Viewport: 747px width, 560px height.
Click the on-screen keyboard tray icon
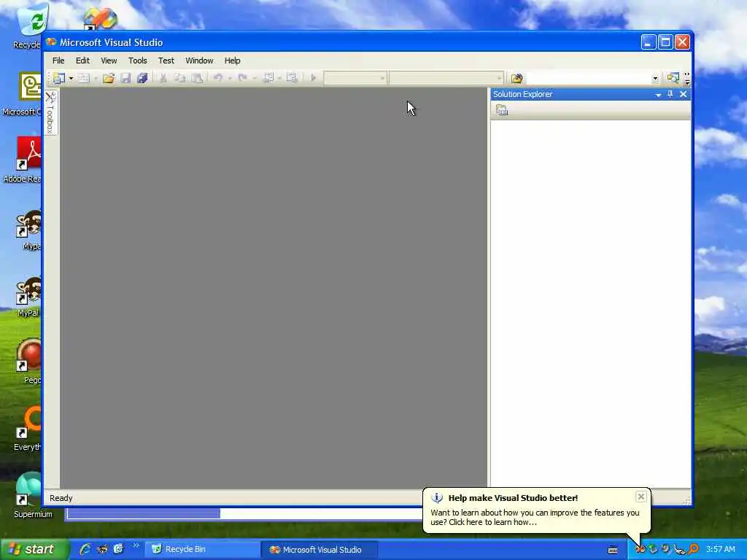point(613,550)
